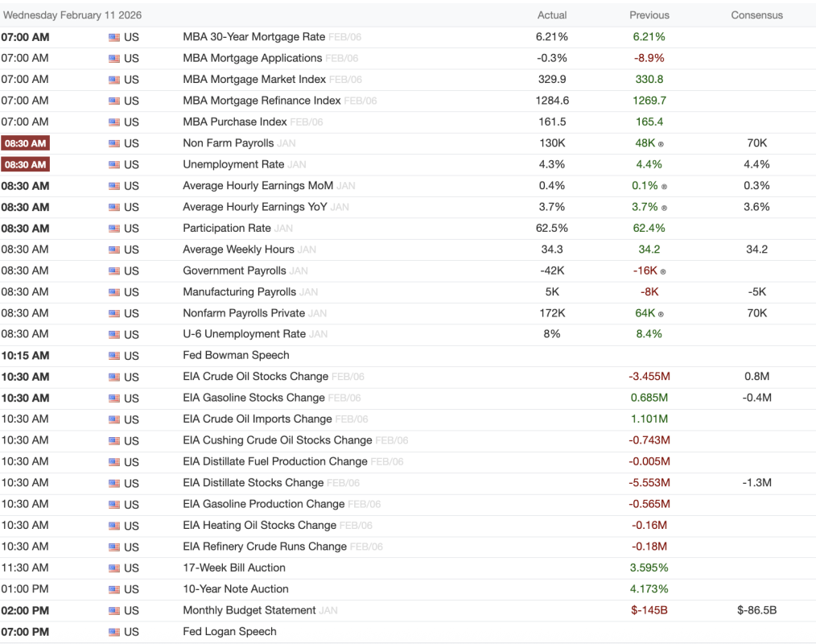
Task: Click the Previous column header
Action: pos(649,15)
